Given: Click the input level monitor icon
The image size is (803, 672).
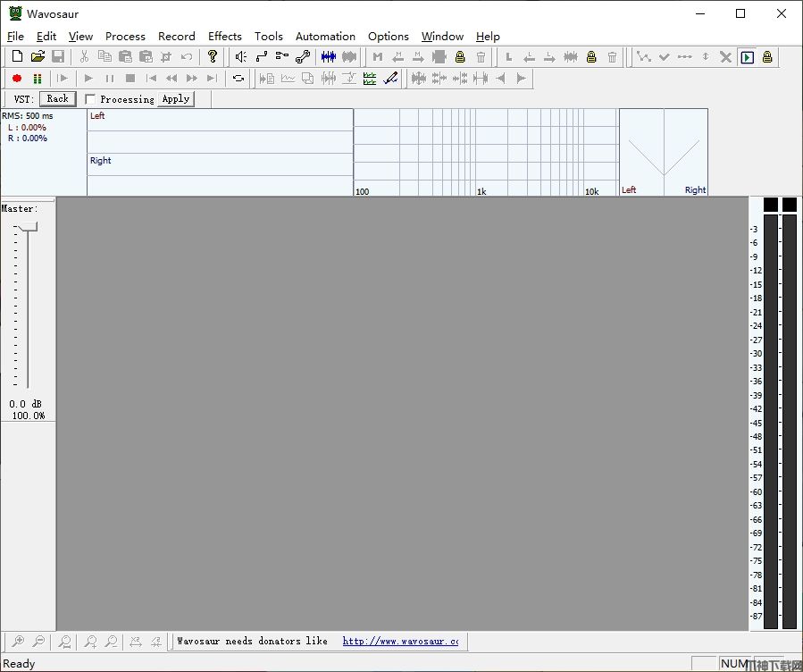Looking at the screenshot, I should click(38, 79).
